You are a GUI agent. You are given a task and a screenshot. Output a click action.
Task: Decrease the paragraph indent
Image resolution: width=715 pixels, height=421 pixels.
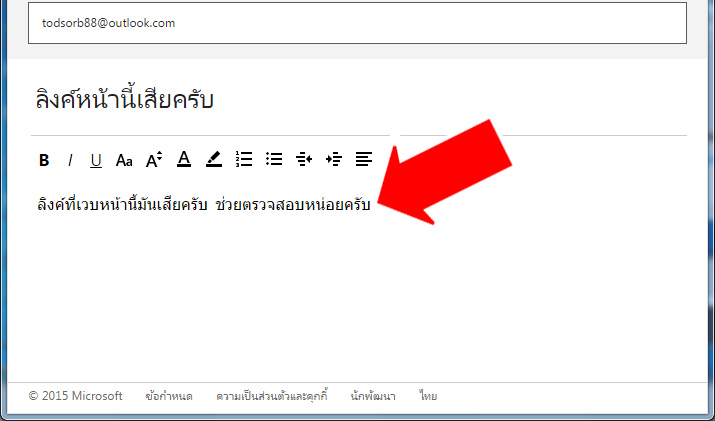(304, 159)
